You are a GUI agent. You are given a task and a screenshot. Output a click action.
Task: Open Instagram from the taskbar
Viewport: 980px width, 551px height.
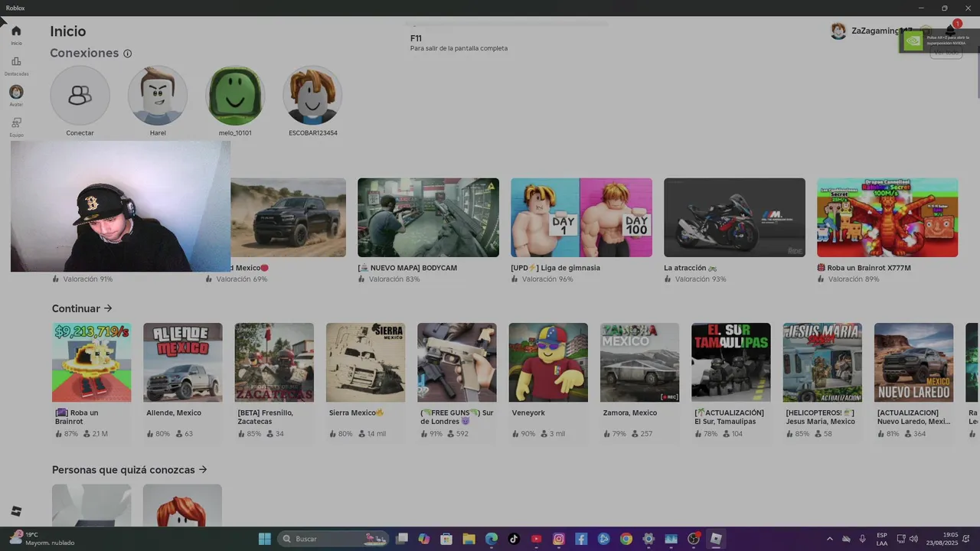559,539
